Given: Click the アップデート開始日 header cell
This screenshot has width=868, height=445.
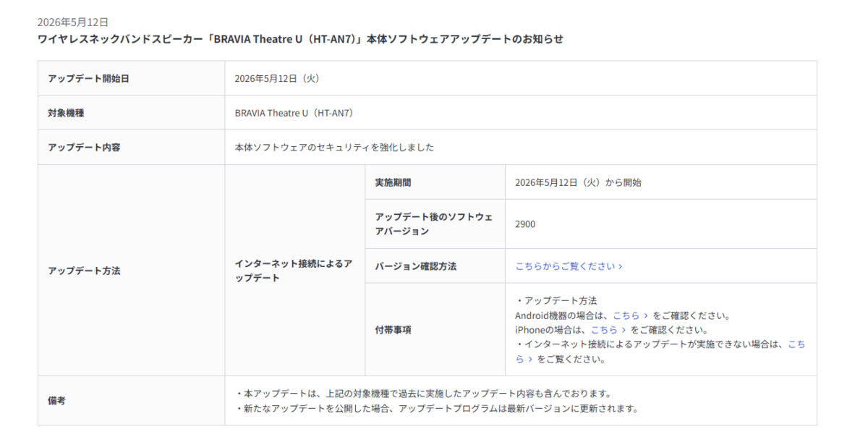Looking at the screenshot, I should click(x=131, y=78).
